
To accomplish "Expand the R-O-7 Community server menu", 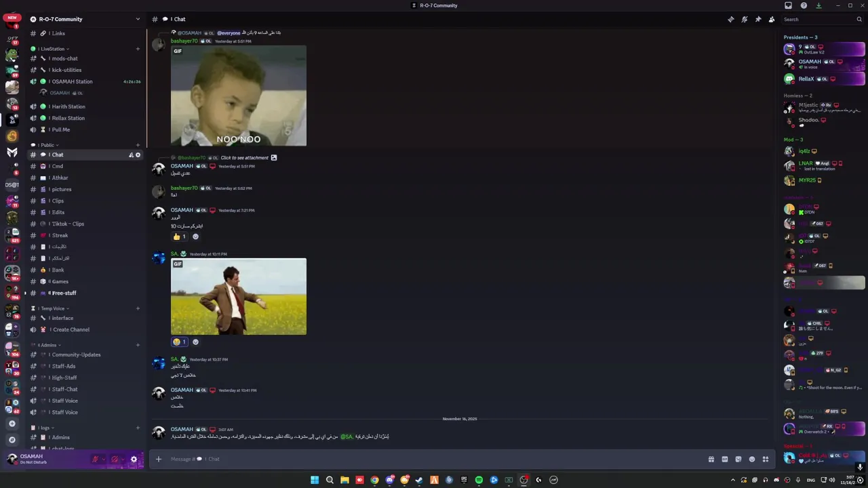I will pos(85,19).
